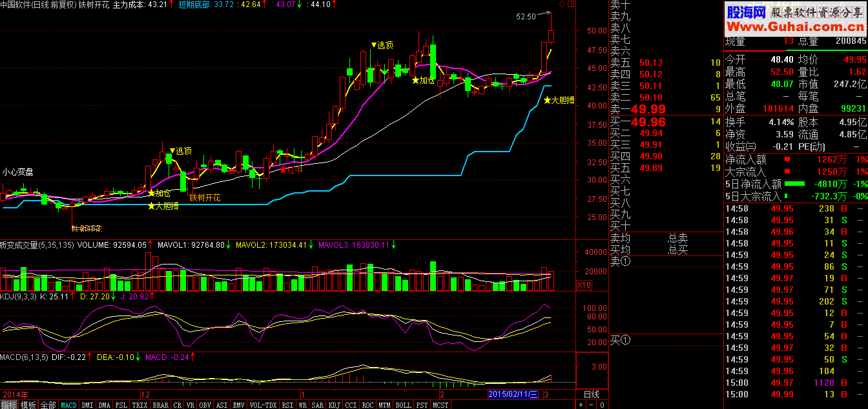Open the 模板 tab
Image resolution: width=868 pixels, height=409 pixels.
(x=28, y=404)
